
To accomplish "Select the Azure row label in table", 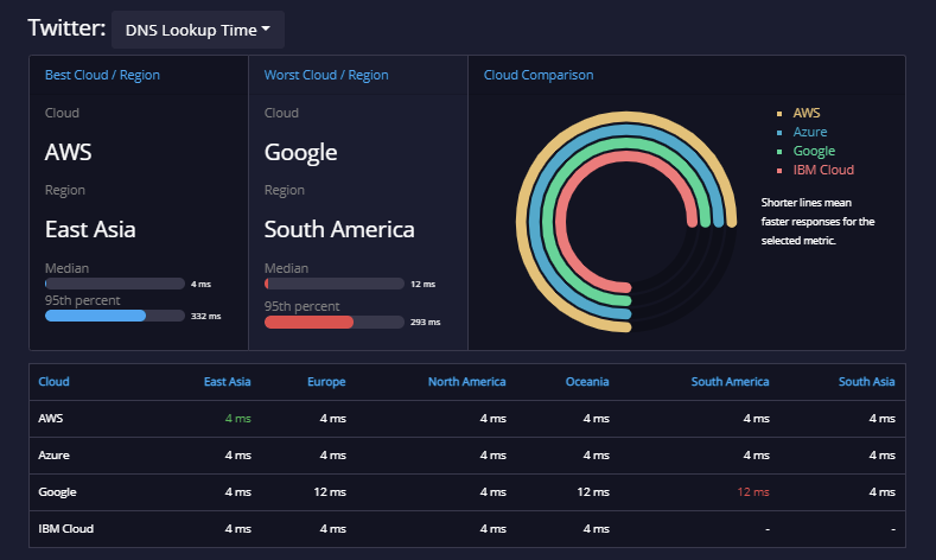I will pyautogui.click(x=54, y=456).
